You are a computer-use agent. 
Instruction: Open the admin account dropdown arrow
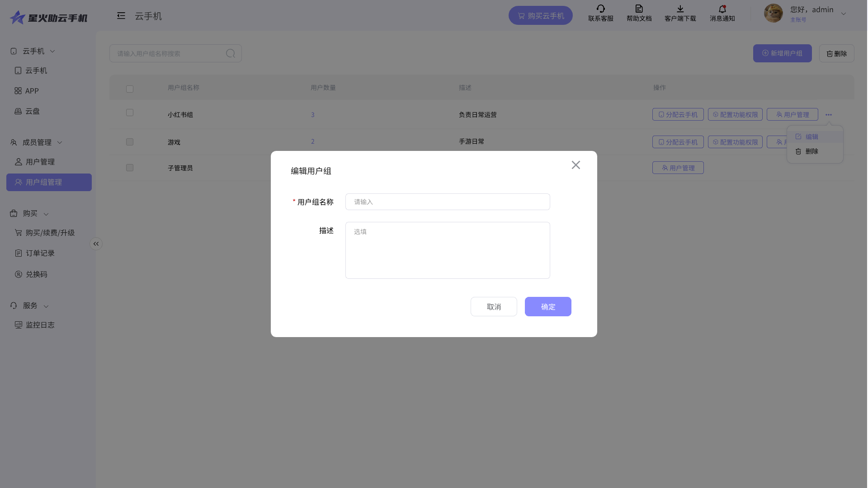click(843, 14)
